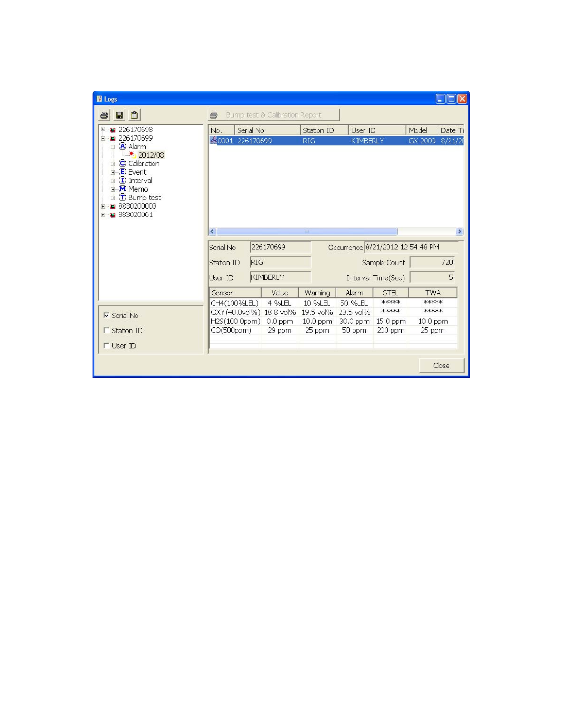This screenshot has height=728, width=563.
Task: Click the scroll left arrow
Action: 212,231
